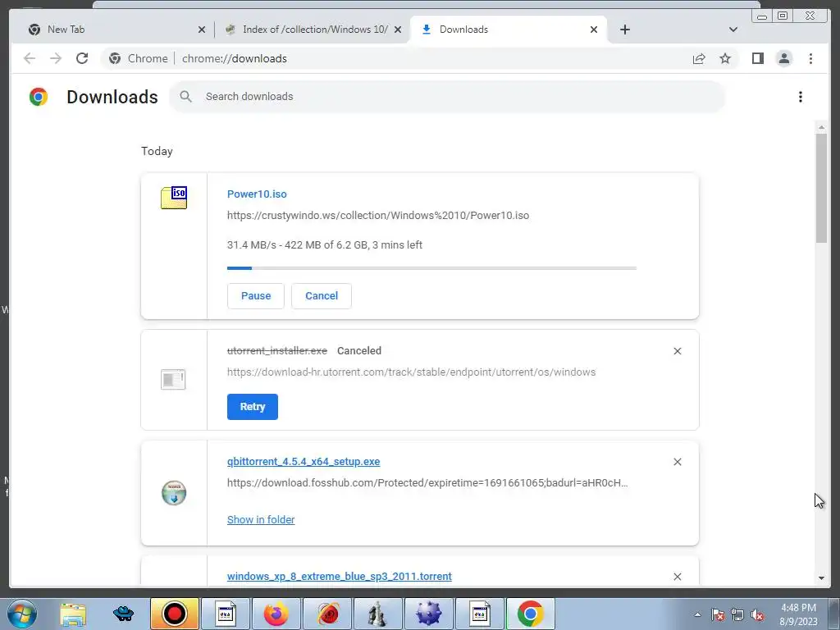Open the Power10.iso file link
Viewport: 840px width, 630px height.
[257, 194]
